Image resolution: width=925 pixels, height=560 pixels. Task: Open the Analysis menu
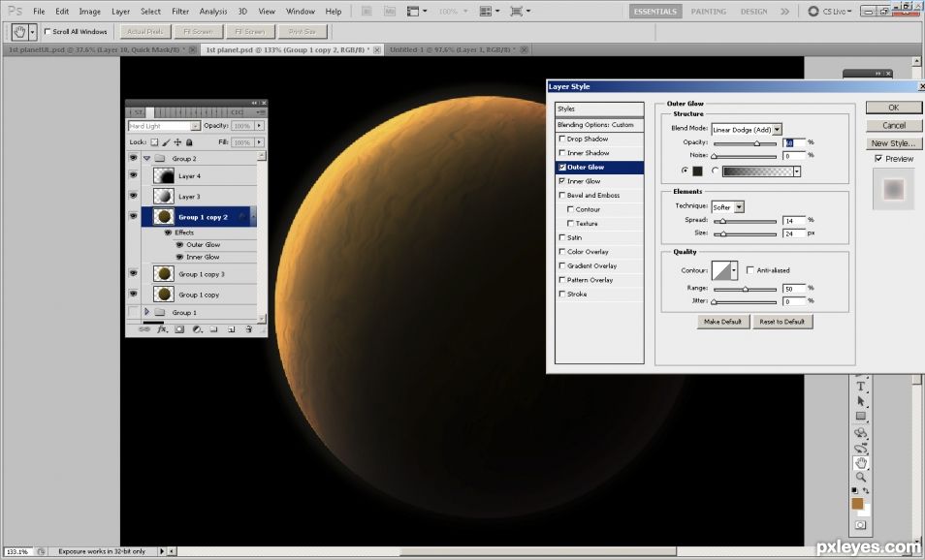coord(213,12)
